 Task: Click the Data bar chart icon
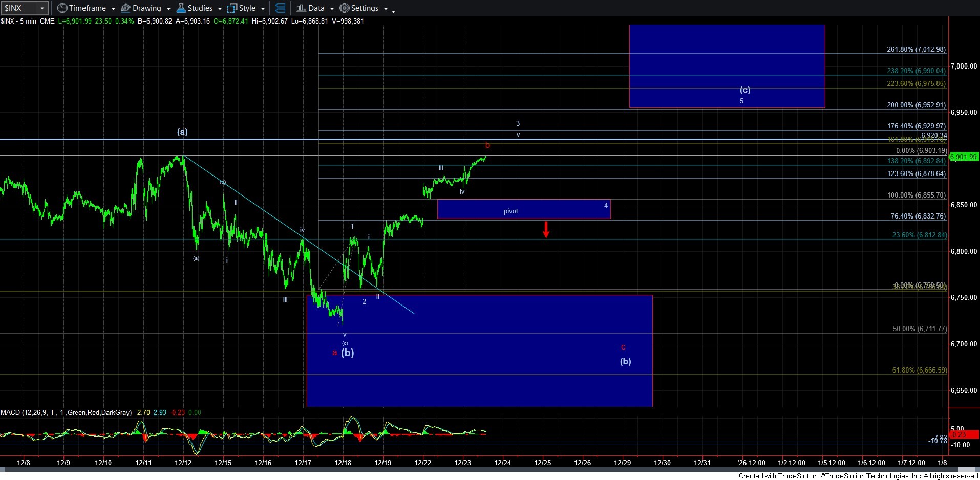[301, 8]
